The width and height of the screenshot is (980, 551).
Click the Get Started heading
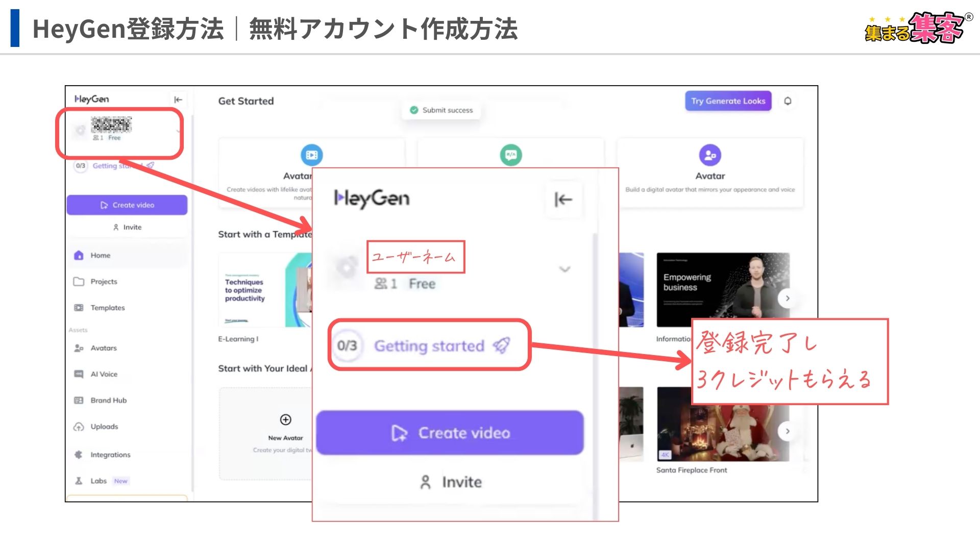pos(246,101)
